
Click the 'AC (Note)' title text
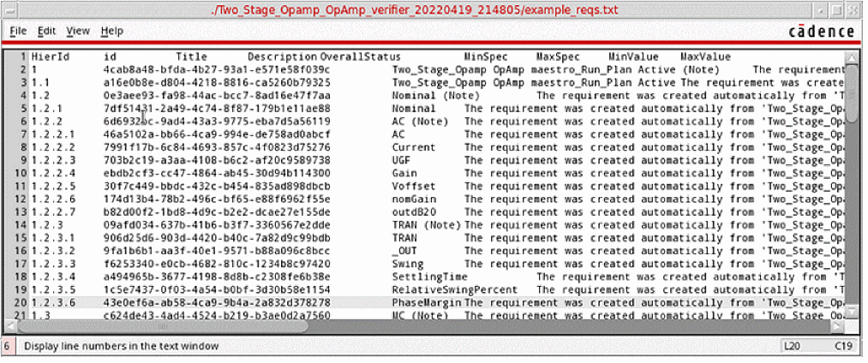click(420, 122)
